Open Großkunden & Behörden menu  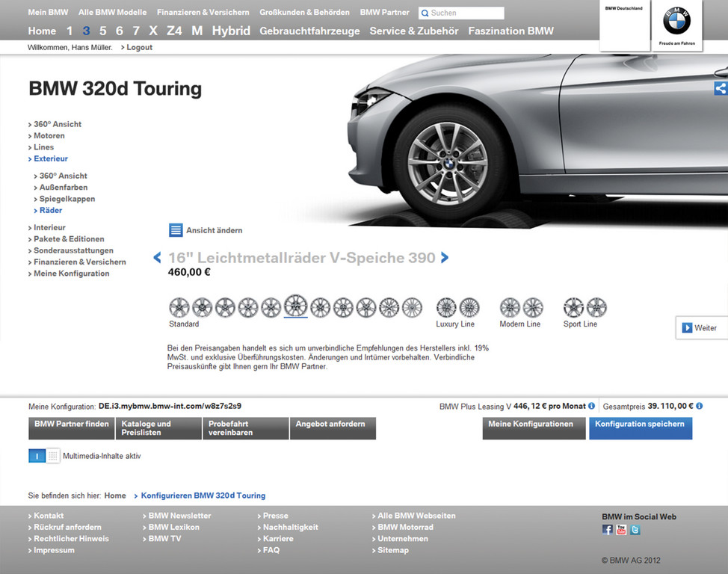click(304, 12)
